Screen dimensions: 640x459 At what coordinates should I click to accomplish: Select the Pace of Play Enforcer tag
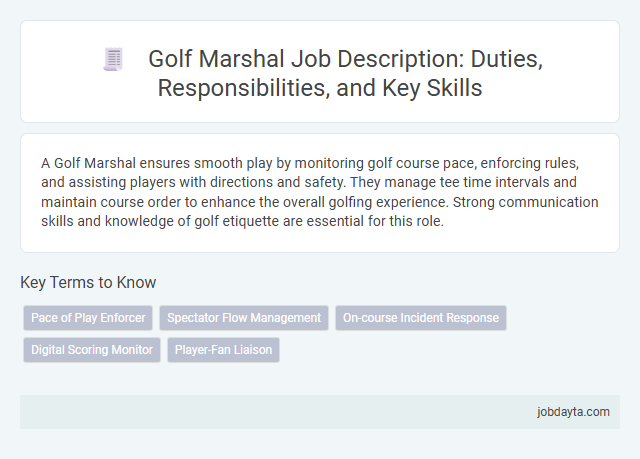pos(88,318)
